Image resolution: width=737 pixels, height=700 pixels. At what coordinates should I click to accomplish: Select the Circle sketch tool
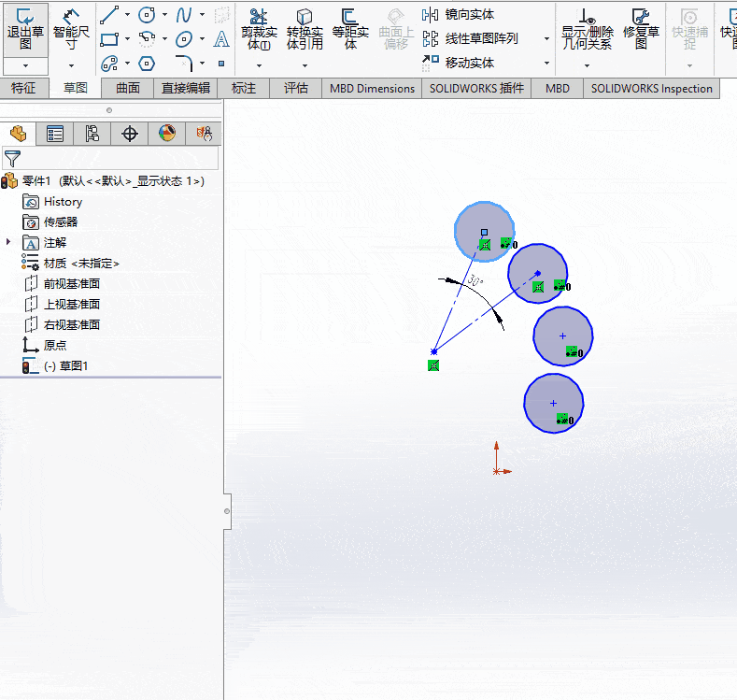pos(147,15)
